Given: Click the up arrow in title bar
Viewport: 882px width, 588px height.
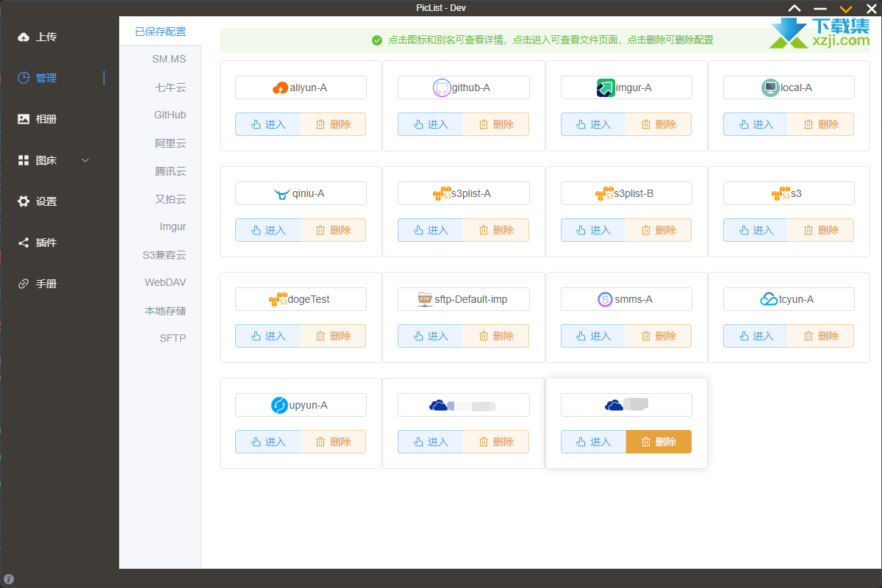Looking at the screenshot, I should (x=795, y=8).
